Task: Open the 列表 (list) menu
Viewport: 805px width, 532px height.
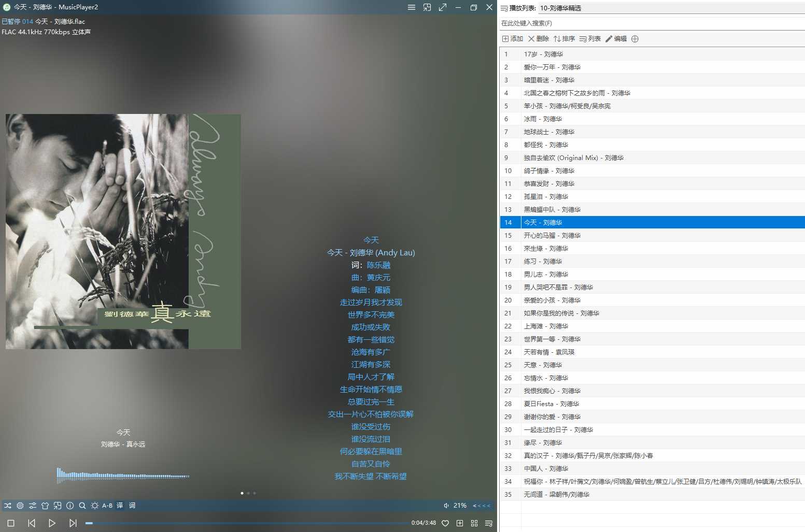Action: [590, 39]
